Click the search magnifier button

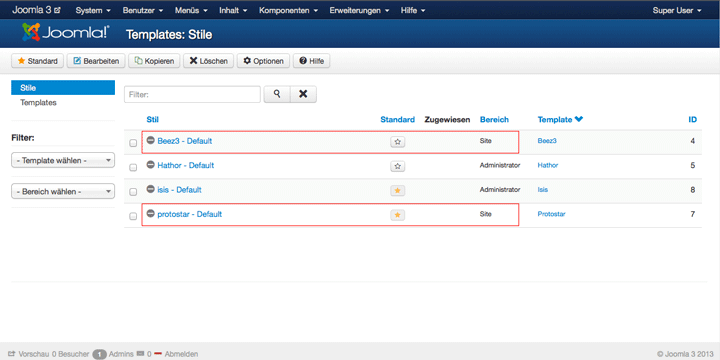coord(277,94)
